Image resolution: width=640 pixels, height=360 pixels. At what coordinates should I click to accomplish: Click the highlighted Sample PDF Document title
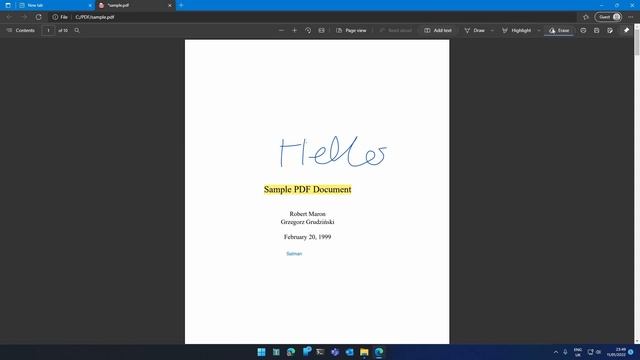(307, 189)
